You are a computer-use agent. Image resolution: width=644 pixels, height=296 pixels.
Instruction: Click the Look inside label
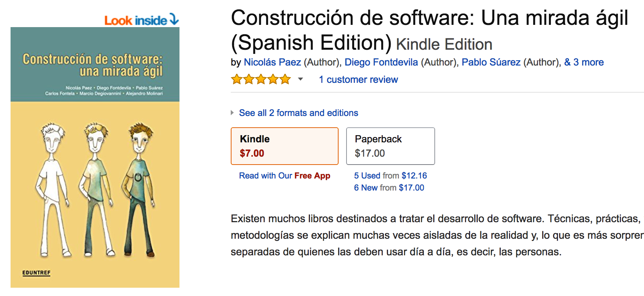135,20
